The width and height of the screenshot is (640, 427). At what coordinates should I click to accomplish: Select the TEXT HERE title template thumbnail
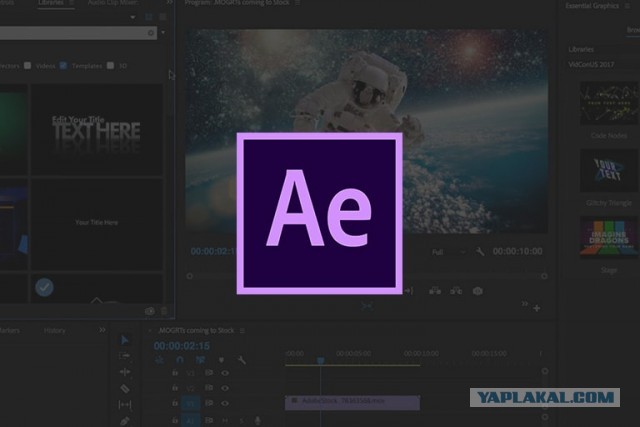click(x=97, y=130)
